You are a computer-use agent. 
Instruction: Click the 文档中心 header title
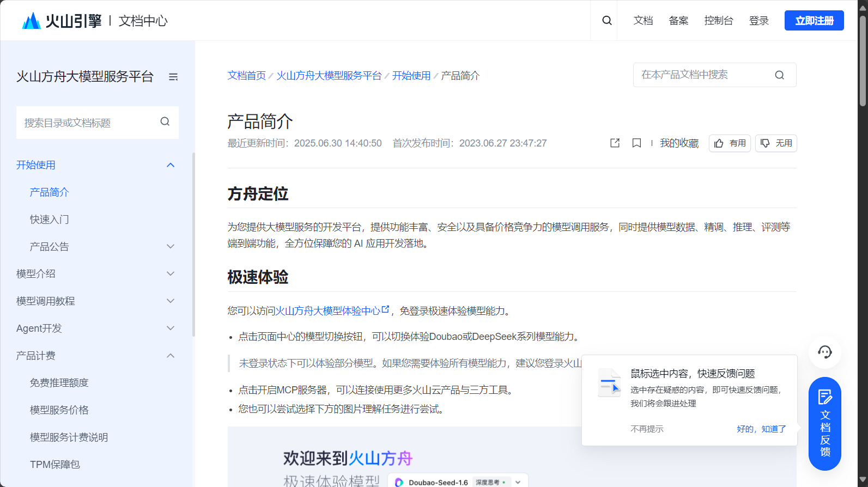tap(143, 21)
